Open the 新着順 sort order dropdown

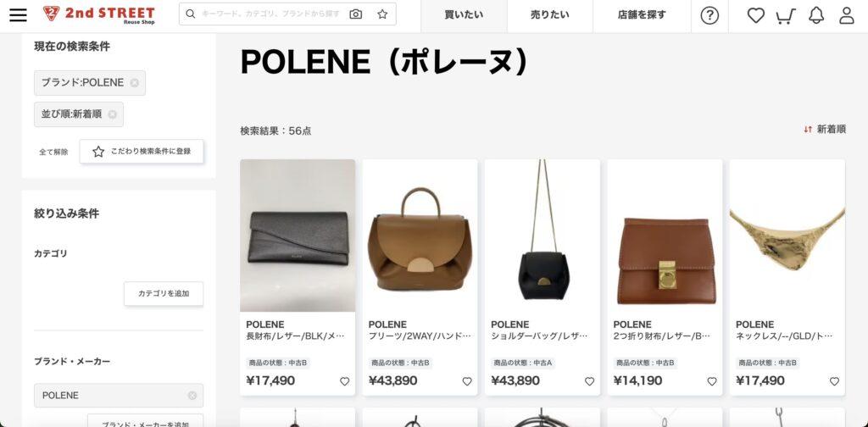[825, 130]
